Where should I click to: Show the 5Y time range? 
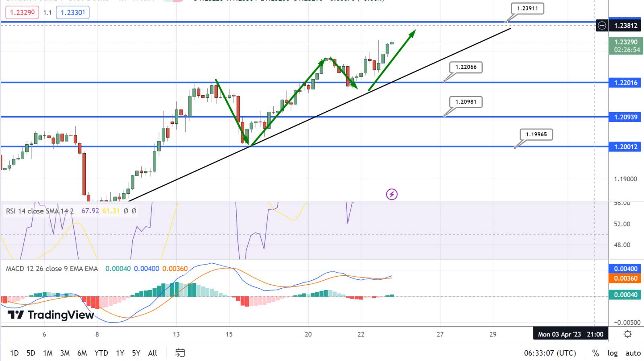(136, 353)
